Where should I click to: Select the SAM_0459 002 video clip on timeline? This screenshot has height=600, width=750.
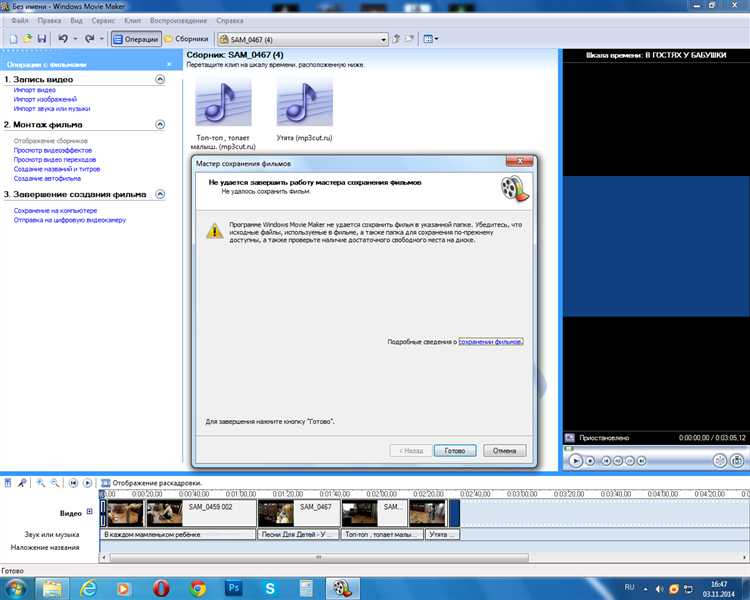[x=201, y=513]
